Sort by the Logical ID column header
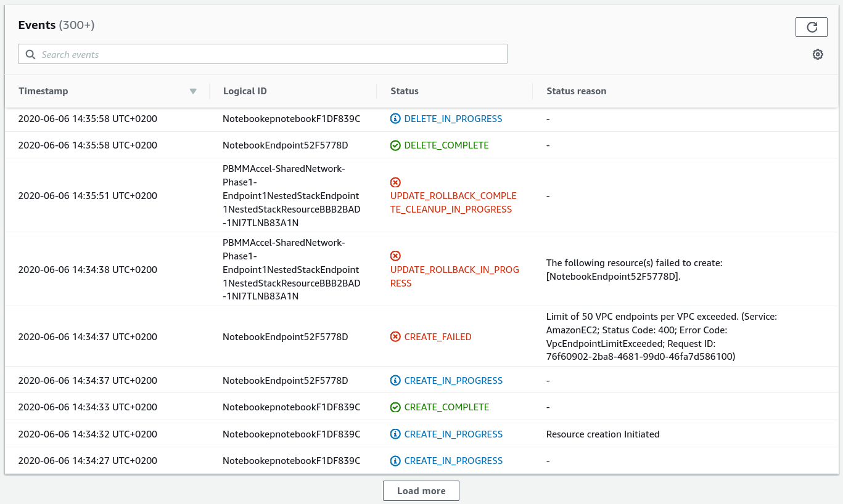Viewport: 843px width, 504px height. pyautogui.click(x=245, y=91)
